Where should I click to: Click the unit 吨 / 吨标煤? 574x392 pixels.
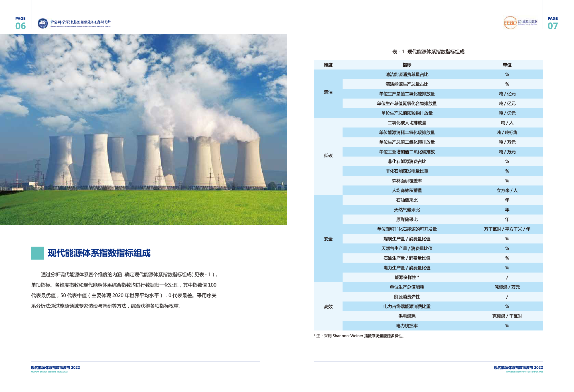507,133
